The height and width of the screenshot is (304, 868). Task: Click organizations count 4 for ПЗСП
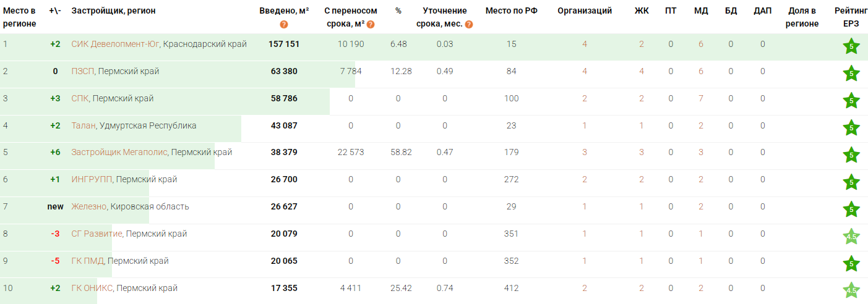[x=585, y=71]
